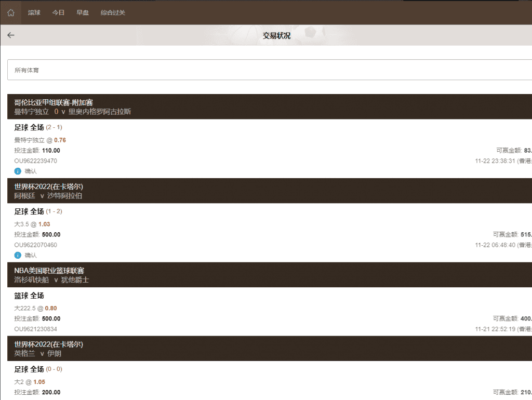
Task: Click the 曼特宁独立 @ 0.76 selection
Action: tap(40, 140)
